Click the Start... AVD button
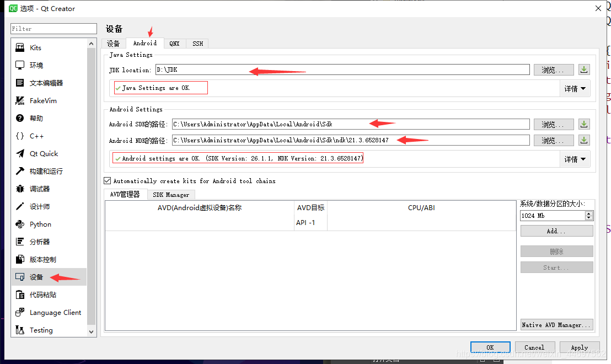This screenshot has height=364, width=611. click(557, 267)
